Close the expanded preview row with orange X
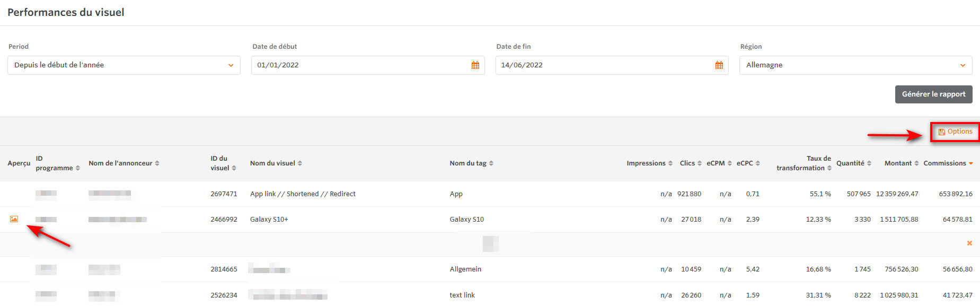The width and height of the screenshot is (980, 306). [x=969, y=243]
